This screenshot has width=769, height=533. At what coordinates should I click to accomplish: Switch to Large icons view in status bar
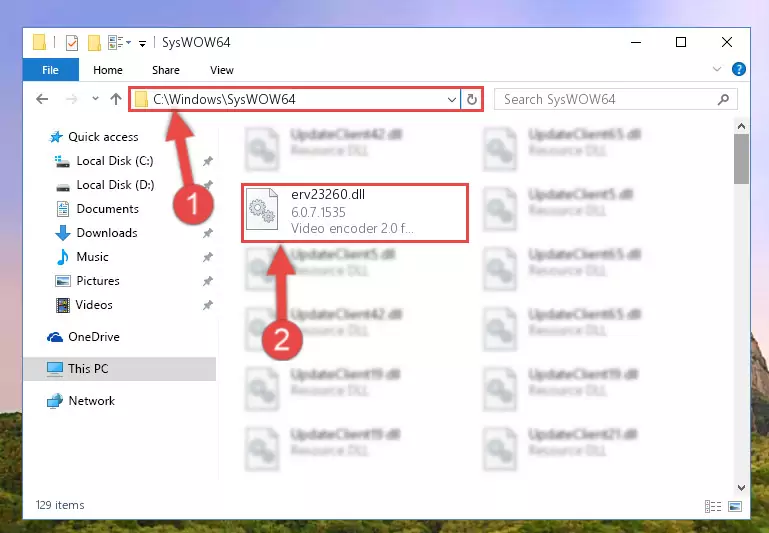tap(735, 506)
